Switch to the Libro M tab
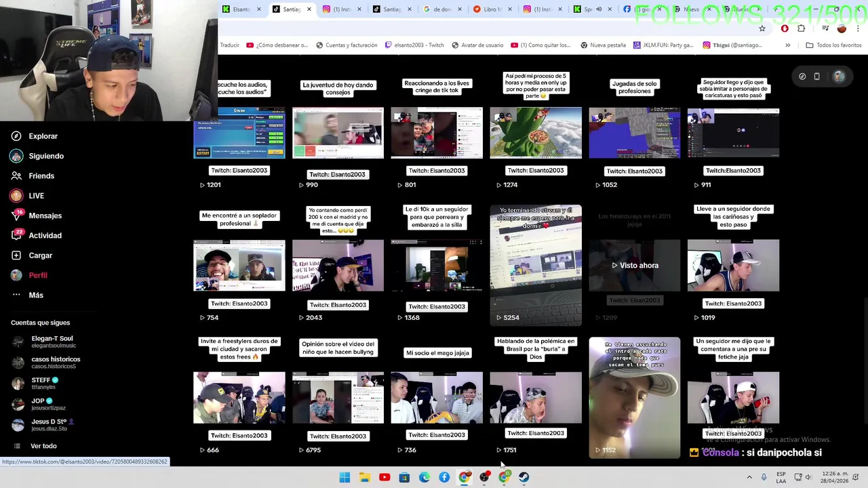Viewport: 868px width, 488px height. [488, 9]
